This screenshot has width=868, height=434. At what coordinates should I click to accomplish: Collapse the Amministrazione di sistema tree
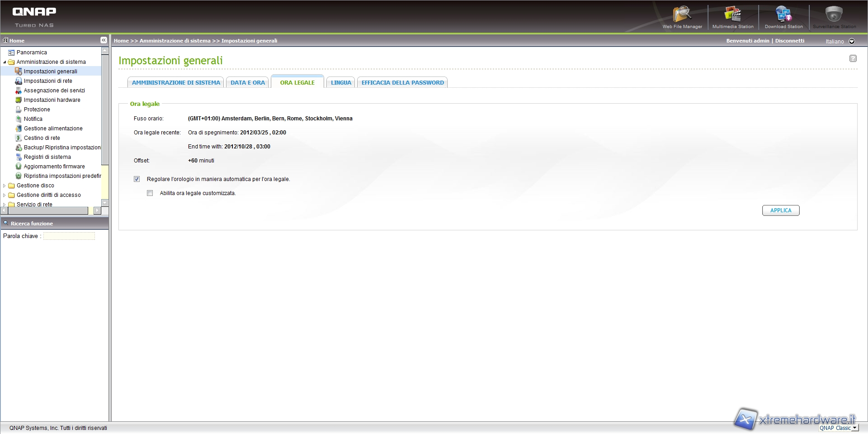[x=5, y=62]
